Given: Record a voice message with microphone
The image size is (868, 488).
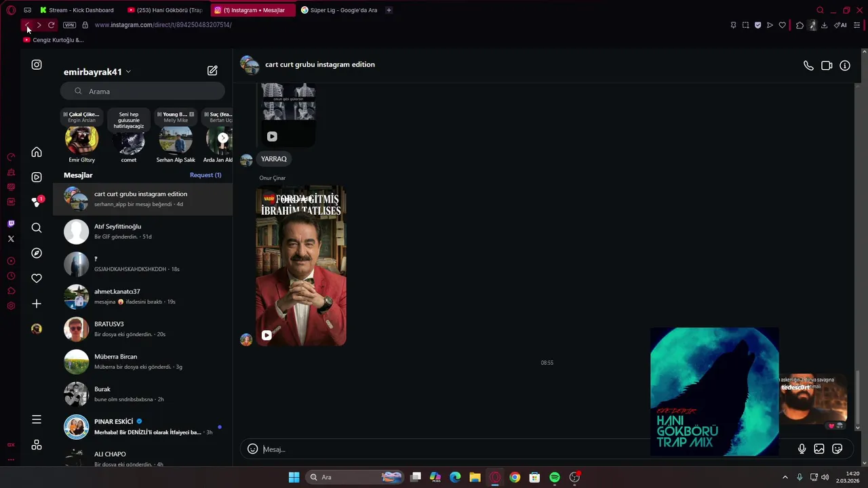Looking at the screenshot, I should point(802,449).
